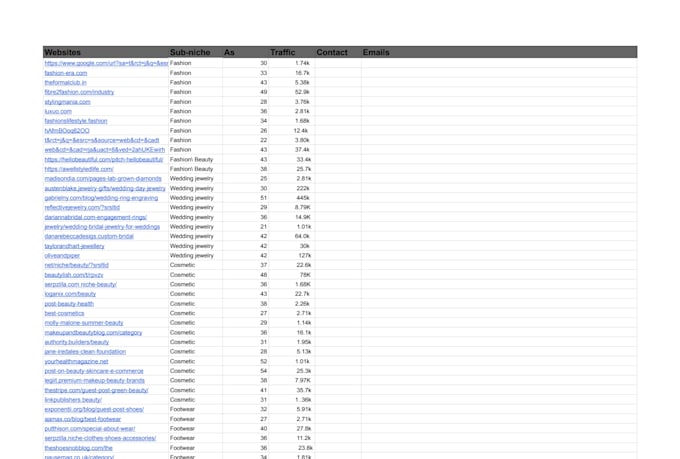This screenshot has width=680, height=459.
Task: Open fibre2fashion.com/industry link
Action: point(79,92)
